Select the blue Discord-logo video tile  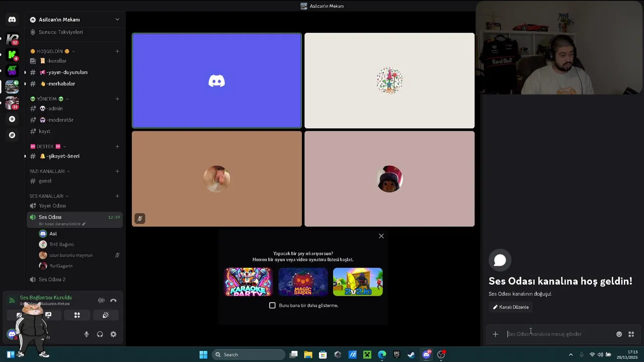click(217, 80)
